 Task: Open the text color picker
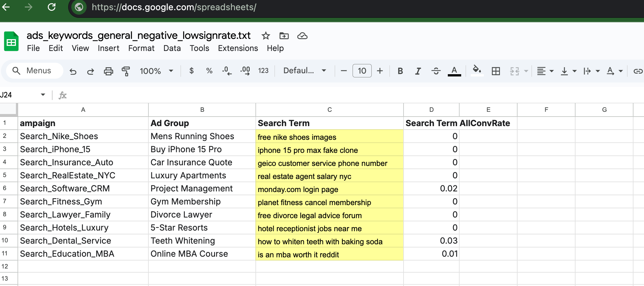point(454,71)
